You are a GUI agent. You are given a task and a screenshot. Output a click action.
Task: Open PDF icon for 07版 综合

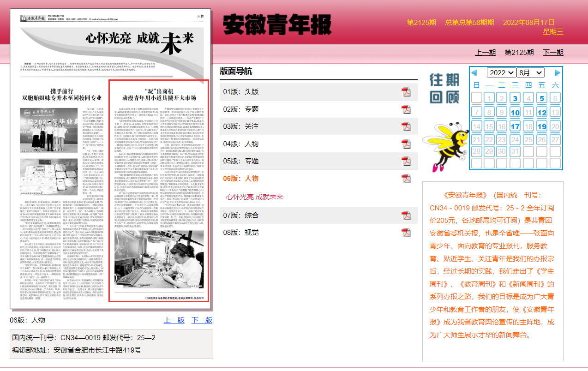(406, 215)
